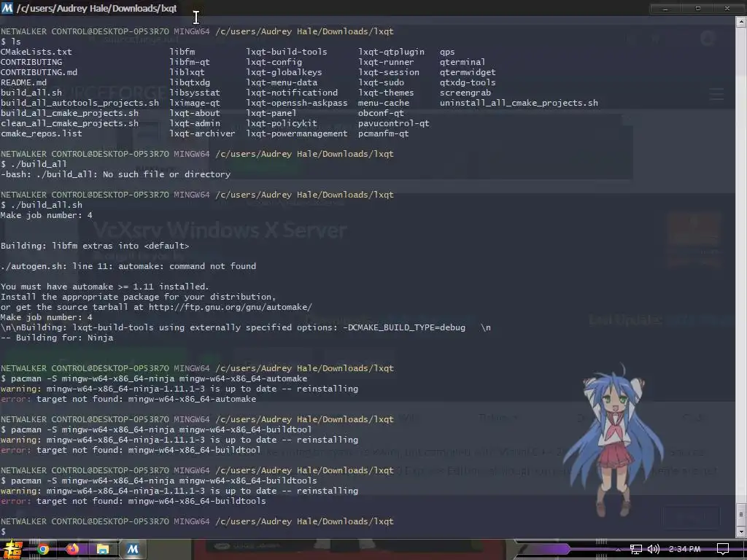Open the MSYS2 window menu icon in title bar

click(x=7, y=8)
